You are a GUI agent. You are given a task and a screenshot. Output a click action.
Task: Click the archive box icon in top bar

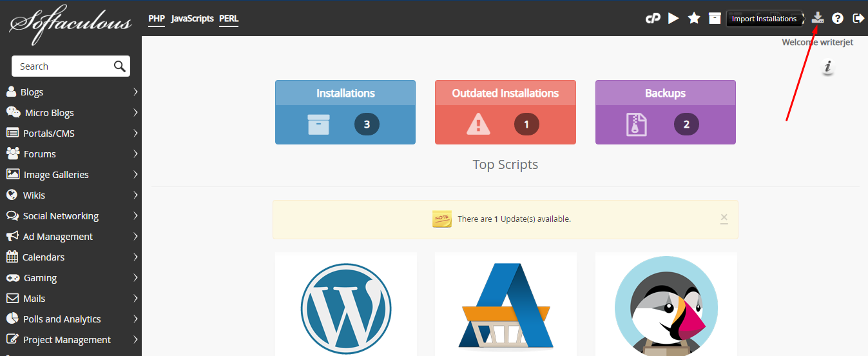(715, 18)
